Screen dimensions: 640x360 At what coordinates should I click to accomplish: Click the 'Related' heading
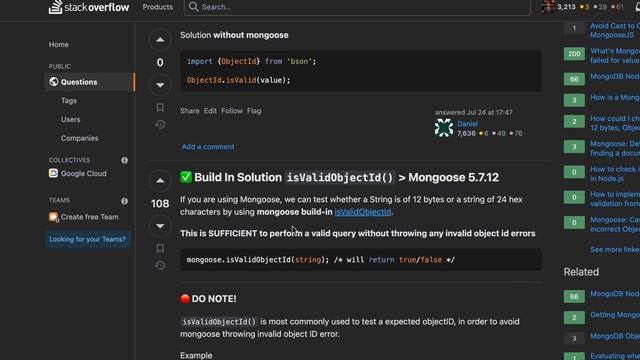coord(581,272)
